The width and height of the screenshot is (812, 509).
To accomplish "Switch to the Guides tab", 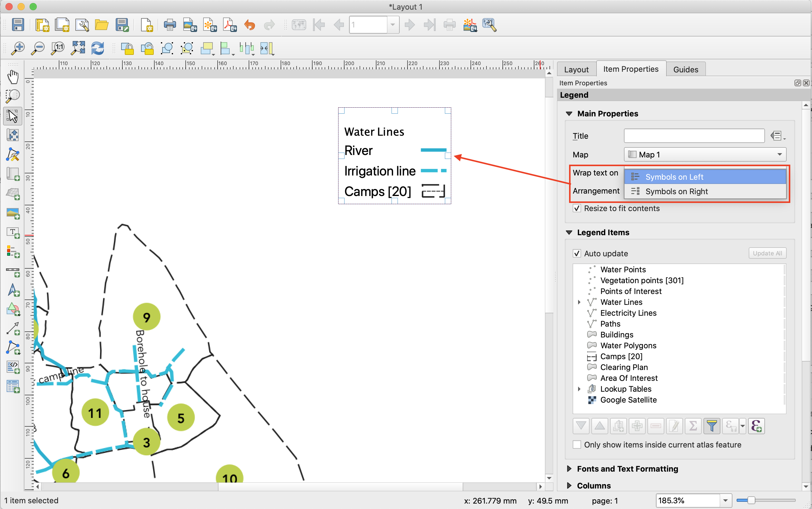I will coord(685,69).
